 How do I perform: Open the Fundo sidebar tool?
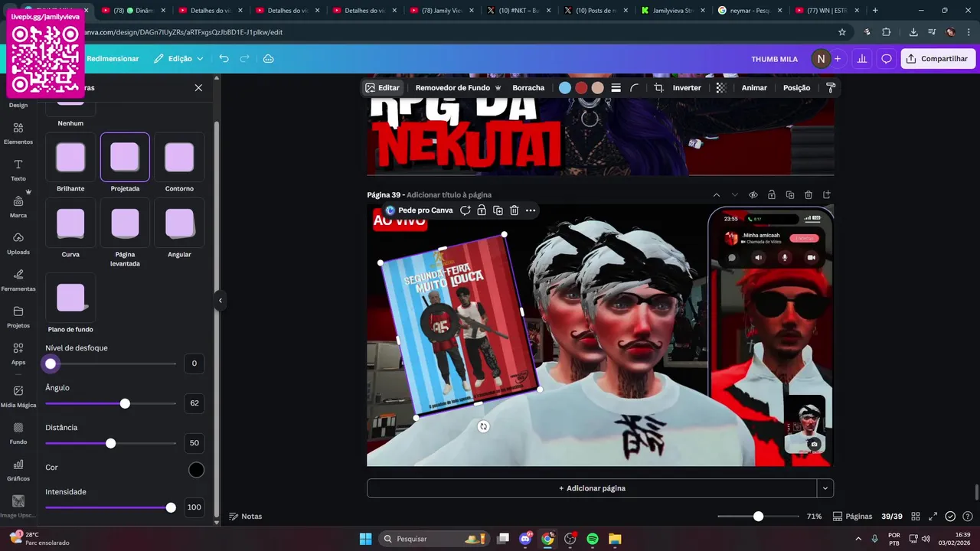[x=18, y=433]
